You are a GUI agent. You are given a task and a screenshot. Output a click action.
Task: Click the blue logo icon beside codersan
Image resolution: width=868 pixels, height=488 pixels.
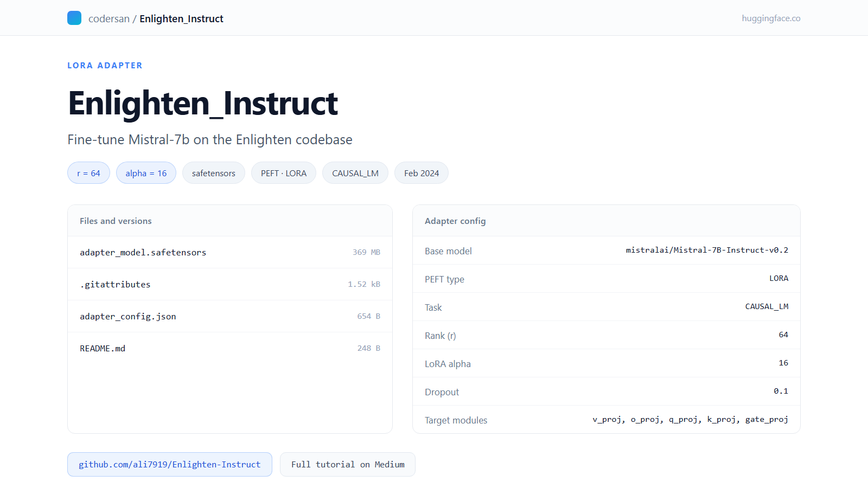pos(74,18)
